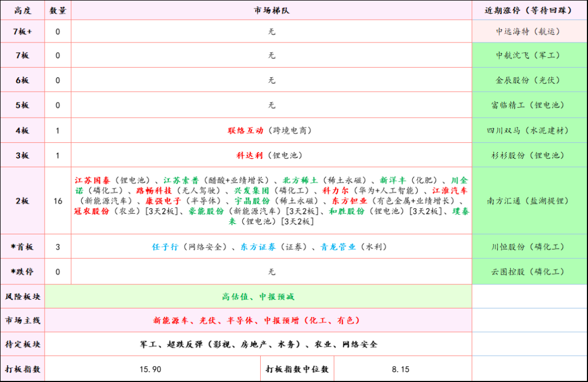
Task: Click the stock name 和胜股份
Action: click(x=347, y=211)
